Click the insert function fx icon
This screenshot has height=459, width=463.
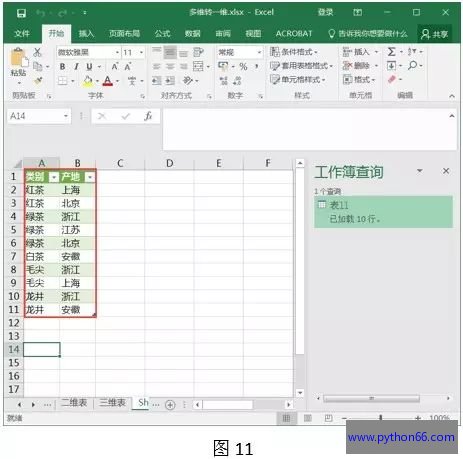tap(148, 116)
